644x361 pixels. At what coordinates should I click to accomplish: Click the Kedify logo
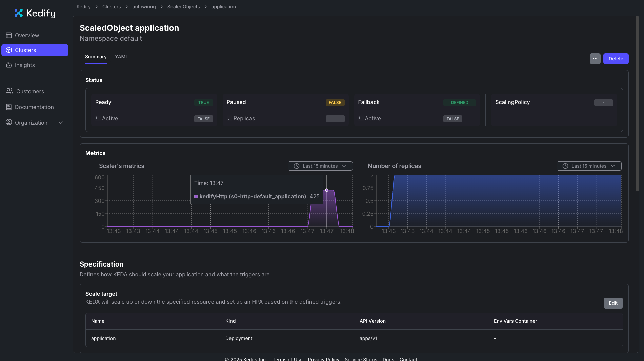35,13
